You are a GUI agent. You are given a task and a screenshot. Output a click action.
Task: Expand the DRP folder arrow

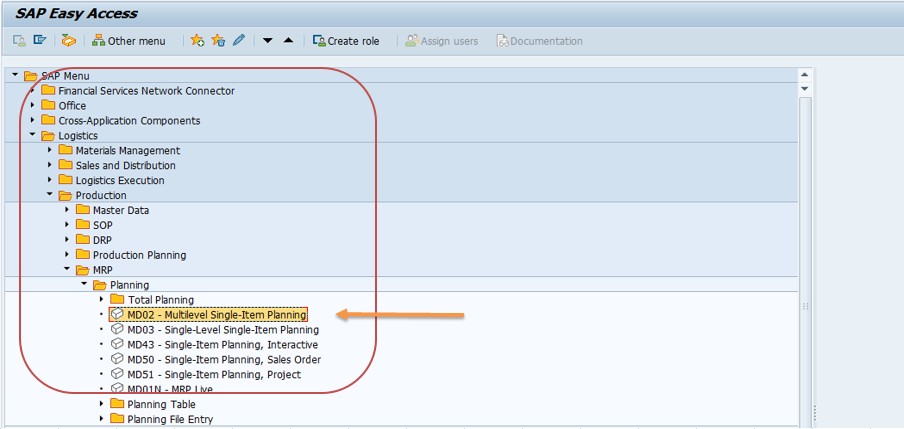[x=67, y=240]
